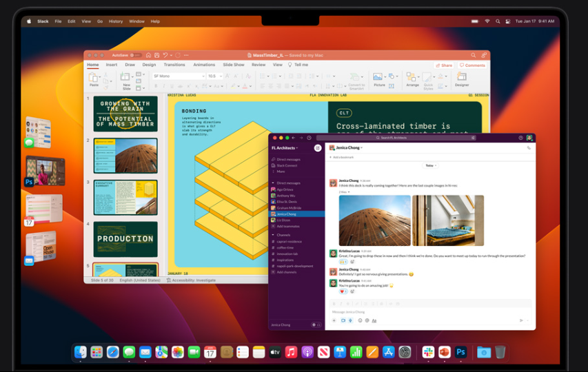The width and height of the screenshot is (588, 372).
Task: Open the Jenica Chong conversation header dropdown
Action: pyautogui.click(x=348, y=147)
